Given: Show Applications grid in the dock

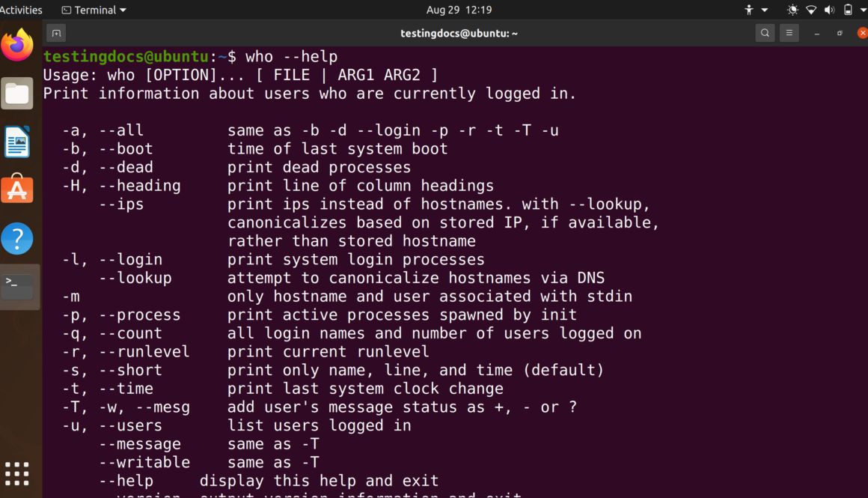Looking at the screenshot, I should tap(17, 473).
